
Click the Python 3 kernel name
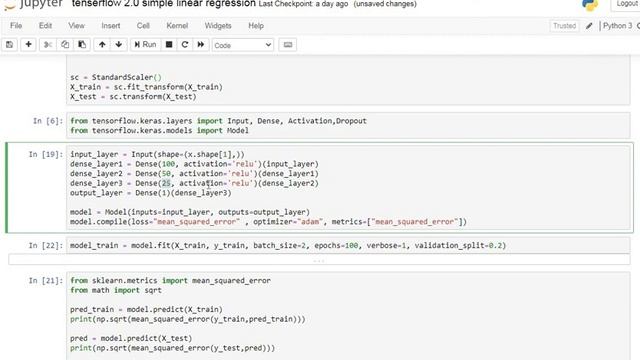[617, 26]
